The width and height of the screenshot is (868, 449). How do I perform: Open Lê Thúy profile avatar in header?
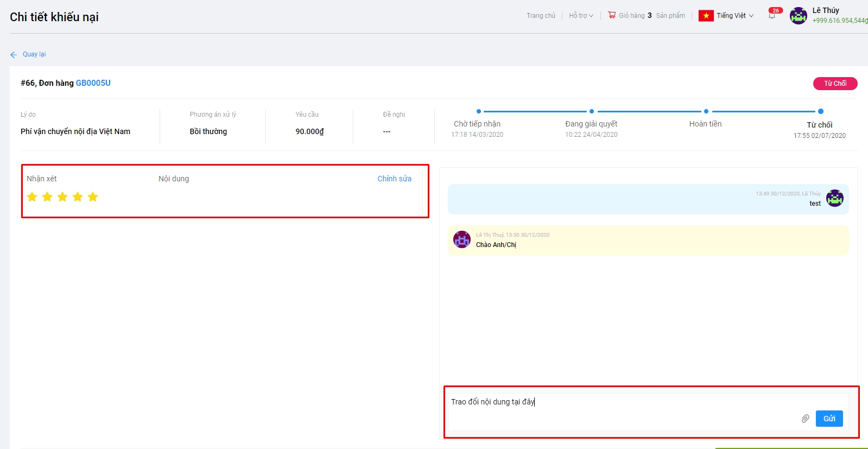(x=798, y=16)
